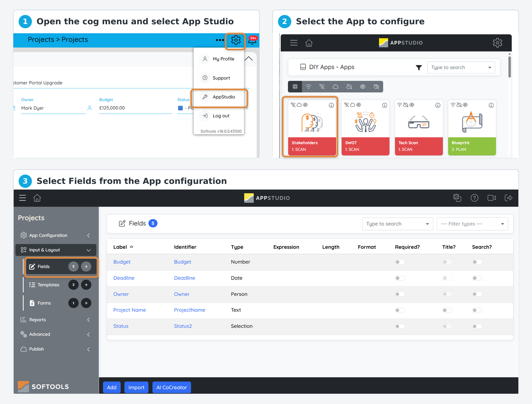Screen dimensions: 532x404
Task: Toggle Required for the Budget field
Action: 400,262
